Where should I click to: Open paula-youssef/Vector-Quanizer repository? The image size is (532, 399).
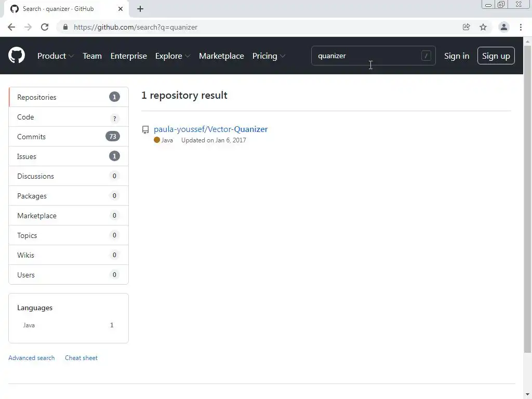coord(211,129)
